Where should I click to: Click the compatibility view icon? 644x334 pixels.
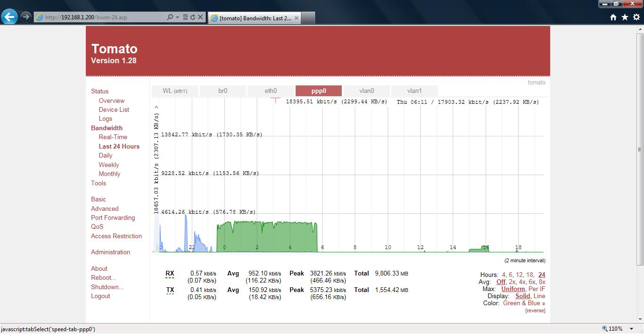pos(185,17)
